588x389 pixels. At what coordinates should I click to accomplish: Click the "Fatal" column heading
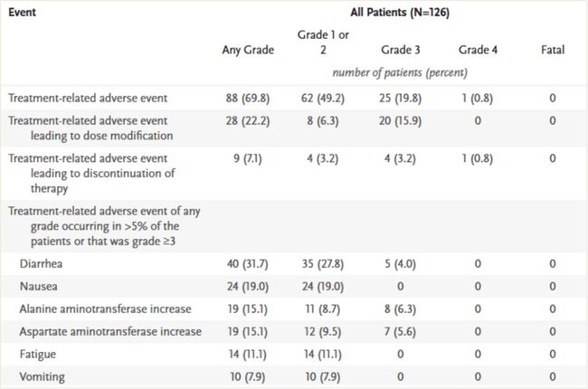[x=552, y=50]
